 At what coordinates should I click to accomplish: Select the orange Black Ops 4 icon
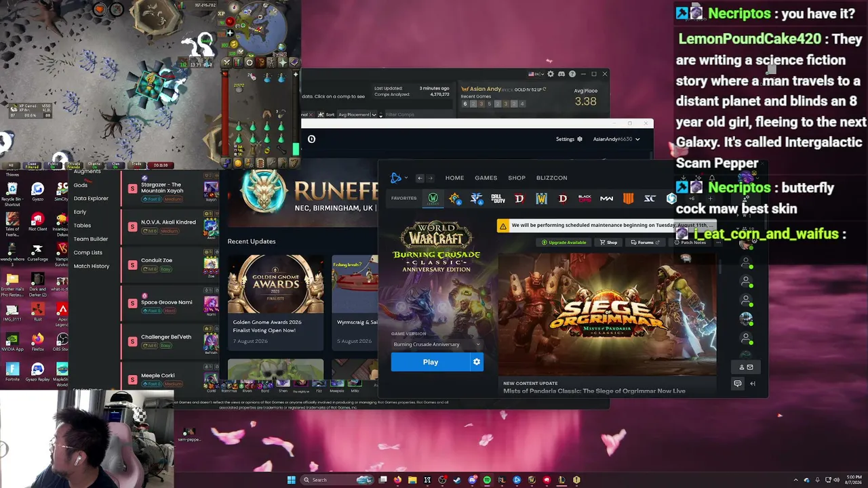pyautogui.click(x=628, y=199)
